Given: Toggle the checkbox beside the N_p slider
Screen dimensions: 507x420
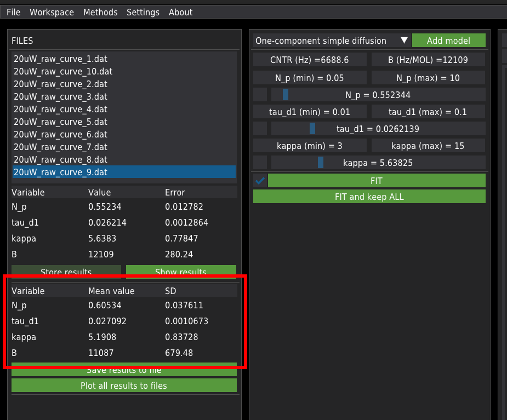Looking at the screenshot, I should [x=260, y=95].
